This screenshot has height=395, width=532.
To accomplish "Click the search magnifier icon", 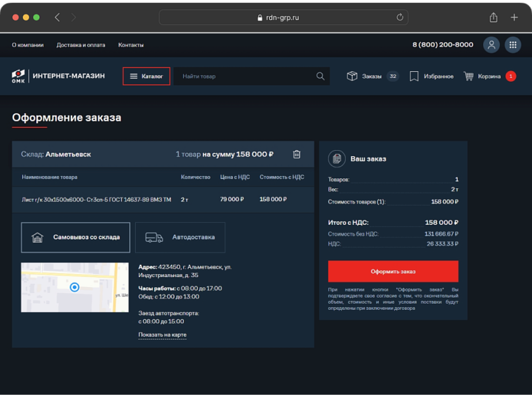I will point(321,76).
